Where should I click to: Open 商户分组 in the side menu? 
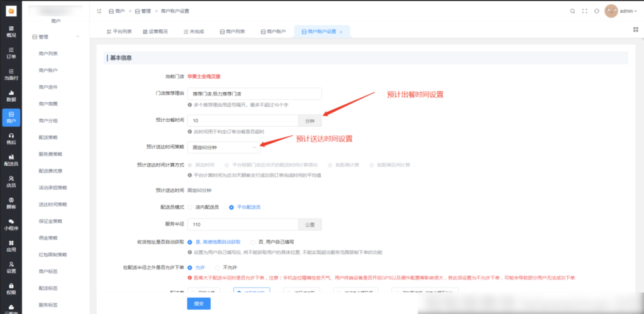[x=48, y=121]
